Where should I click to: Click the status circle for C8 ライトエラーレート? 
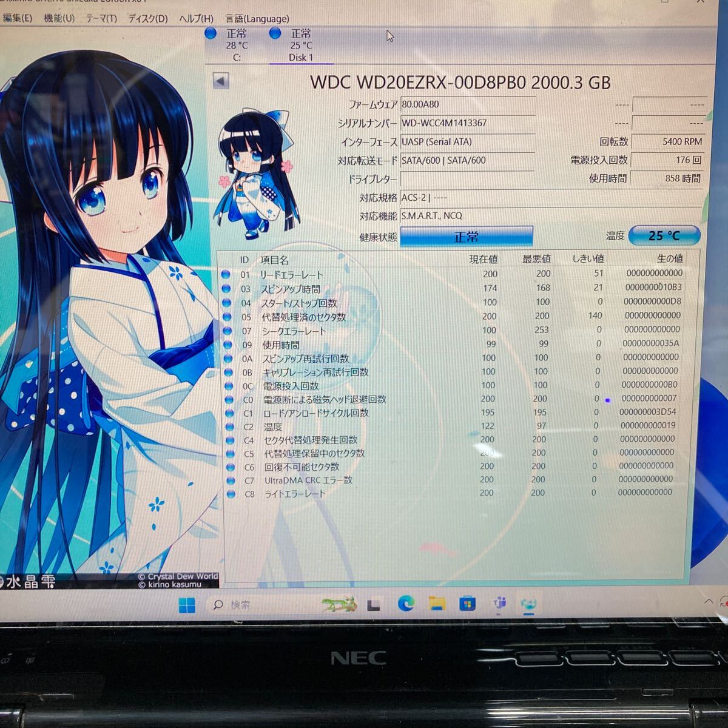click(231, 494)
